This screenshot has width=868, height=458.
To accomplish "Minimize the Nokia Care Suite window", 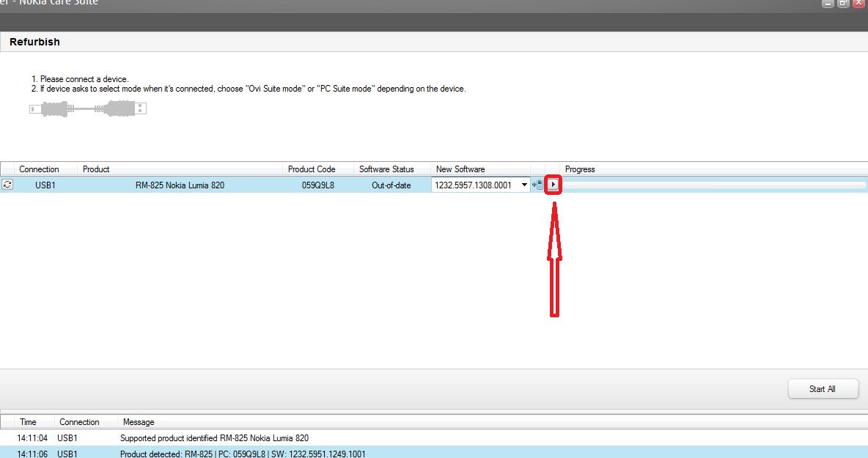I will [828, 4].
